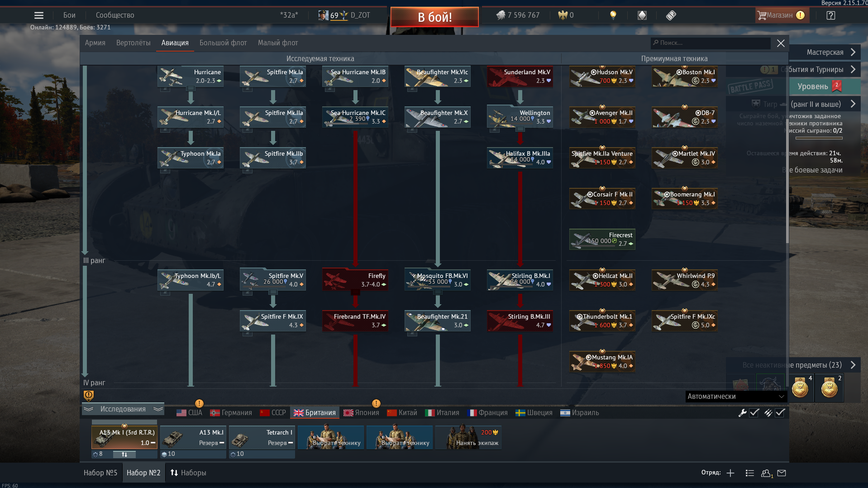868x488 pixels.
Task: Open the squad list icon
Action: point(749,473)
